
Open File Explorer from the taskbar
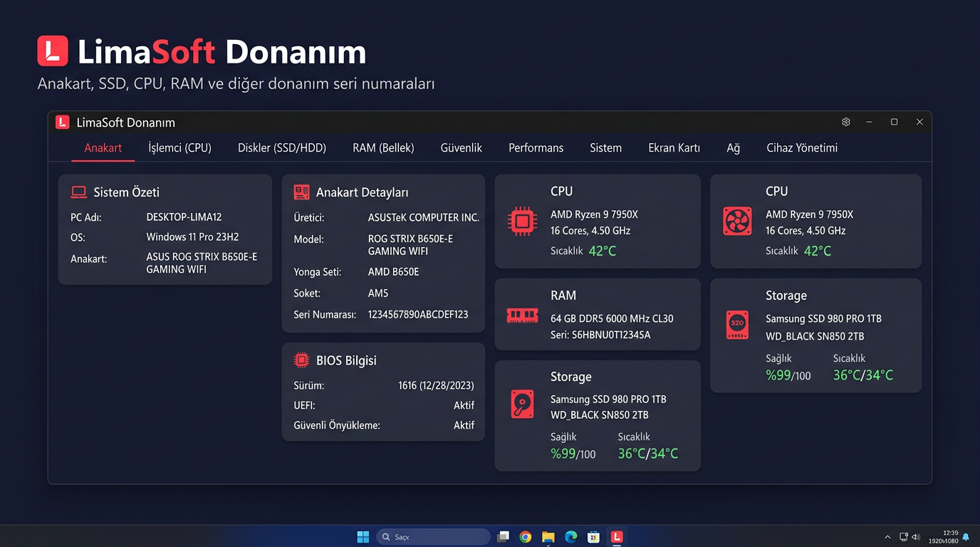coord(548,536)
